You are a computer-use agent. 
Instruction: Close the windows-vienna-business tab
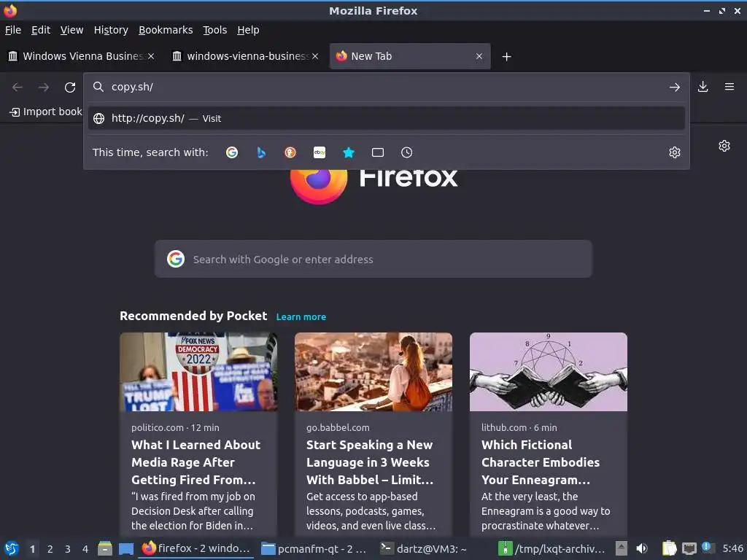(315, 56)
